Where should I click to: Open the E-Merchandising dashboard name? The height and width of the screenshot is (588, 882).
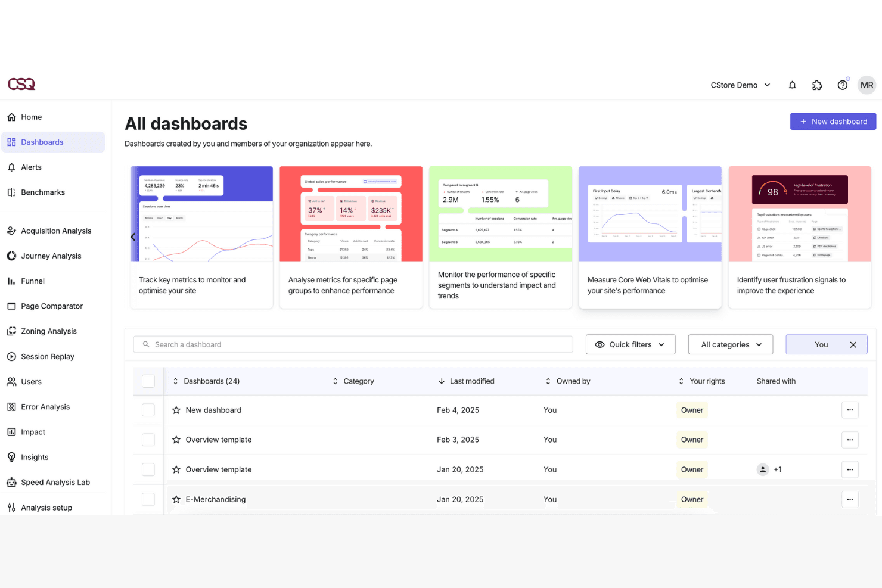tap(216, 499)
